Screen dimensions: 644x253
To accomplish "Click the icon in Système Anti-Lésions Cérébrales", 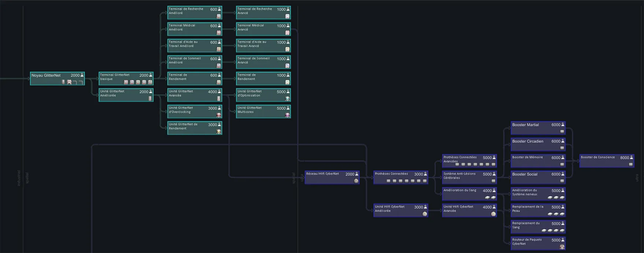I will tap(493, 181).
